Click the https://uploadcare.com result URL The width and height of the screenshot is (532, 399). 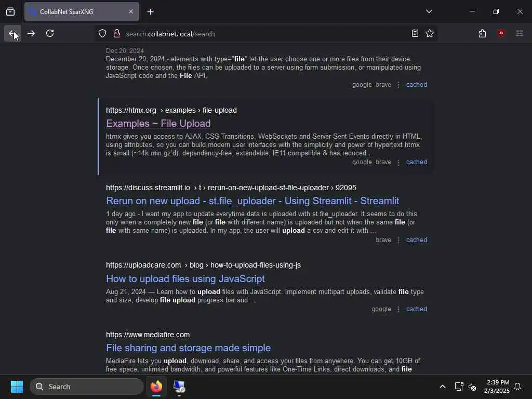203,265
